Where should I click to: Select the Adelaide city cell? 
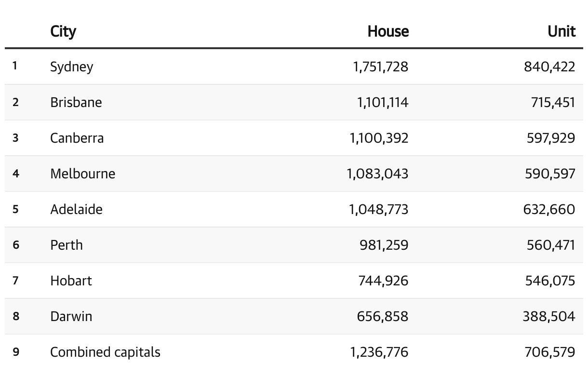[76, 209]
